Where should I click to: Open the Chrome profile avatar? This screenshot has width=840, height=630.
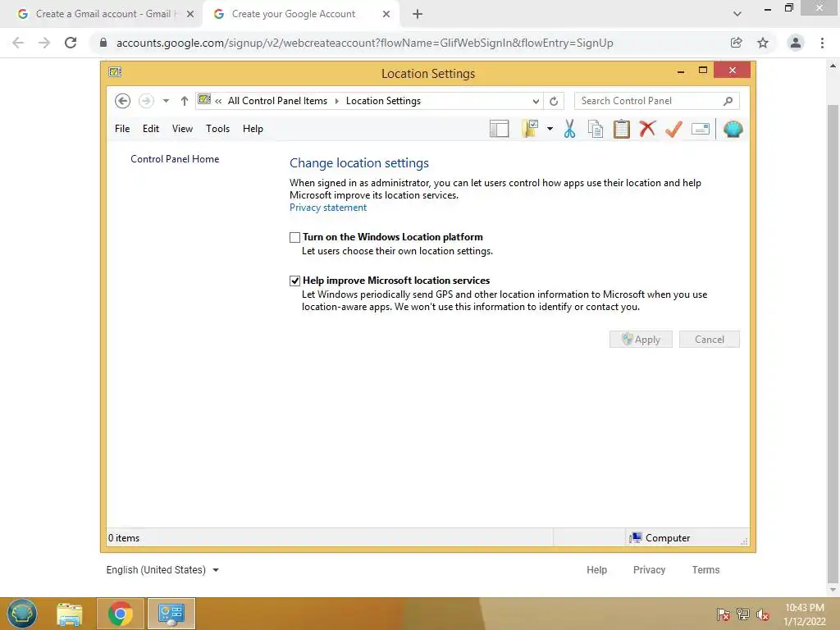pos(796,43)
